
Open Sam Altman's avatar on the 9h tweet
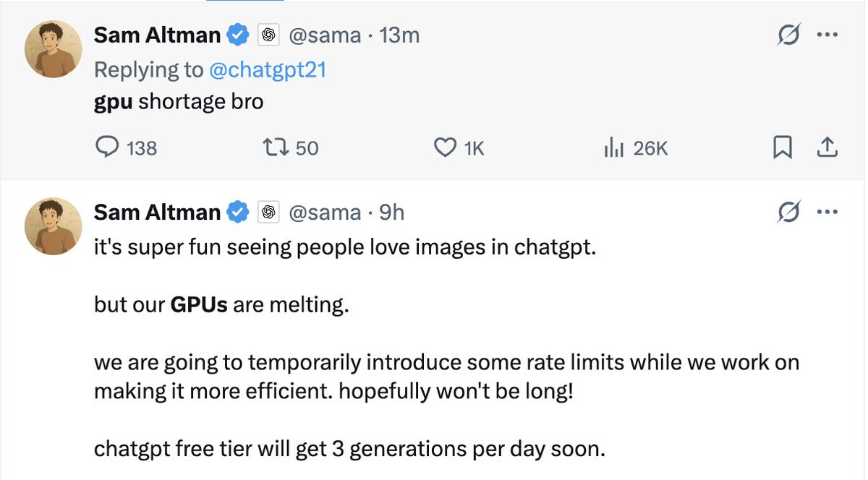pyautogui.click(x=53, y=226)
